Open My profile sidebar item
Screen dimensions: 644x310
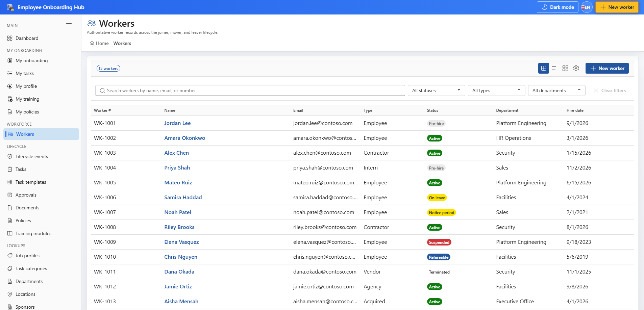pyautogui.click(x=41, y=86)
